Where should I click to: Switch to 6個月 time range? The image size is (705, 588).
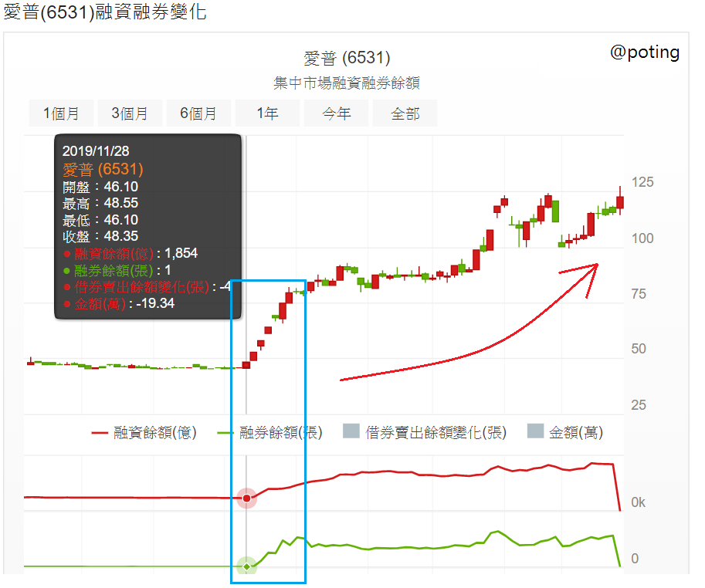(x=198, y=113)
